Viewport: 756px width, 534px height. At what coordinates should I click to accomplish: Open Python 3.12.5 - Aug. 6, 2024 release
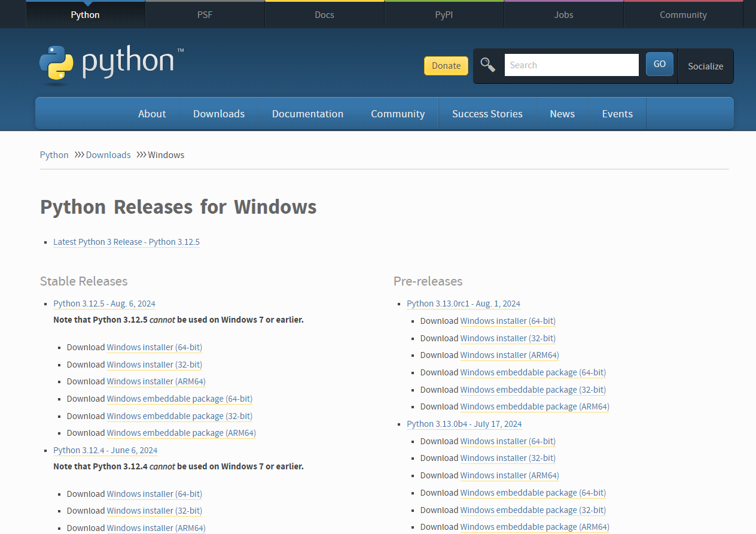coord(104,304)
